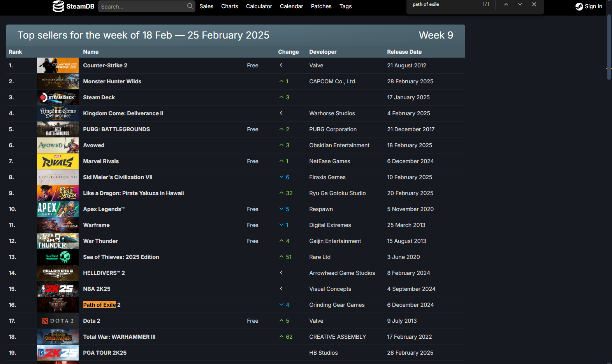The height and width of the screenshot is (364, 612).
Task: Go to next find-in-page match
Action: [x=520, y=4]
